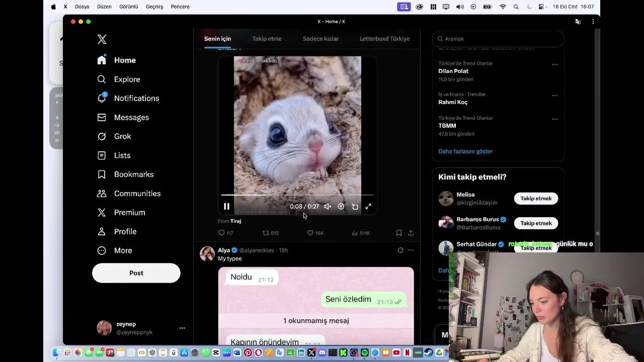Click Daha fazlasını göster link
644x362 pixels.
pyautogui.click(x=465, y=151)
